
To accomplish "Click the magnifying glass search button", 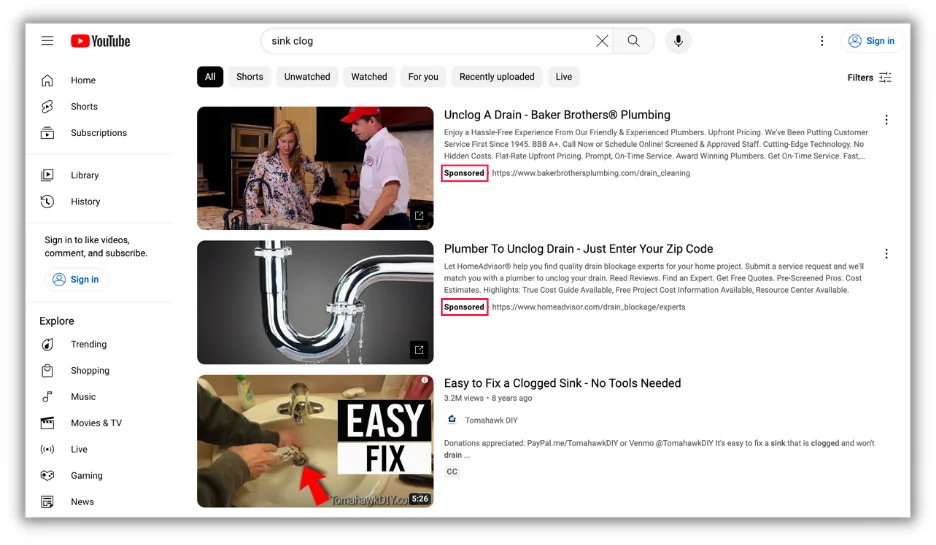I will (x=633, y=41).
